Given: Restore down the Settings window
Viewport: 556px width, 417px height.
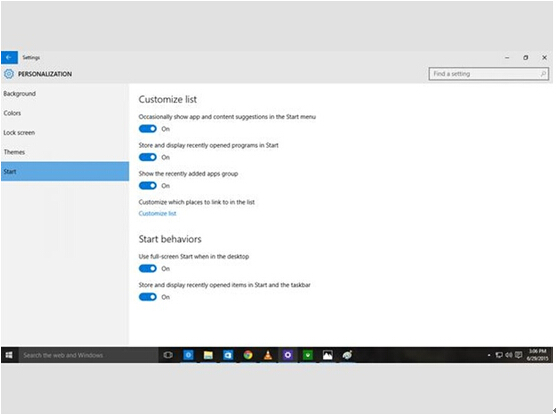Looking at the screenshot, I should 526,57.
